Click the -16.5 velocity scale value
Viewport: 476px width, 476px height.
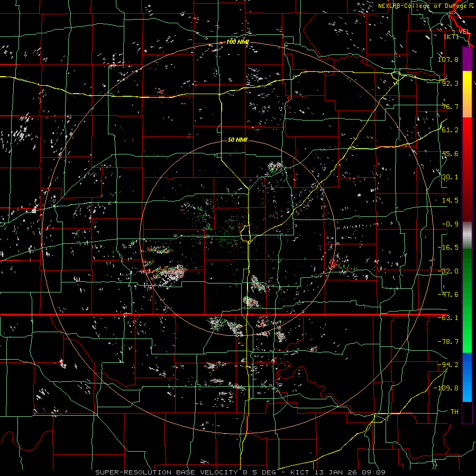[x=448, y=248]
